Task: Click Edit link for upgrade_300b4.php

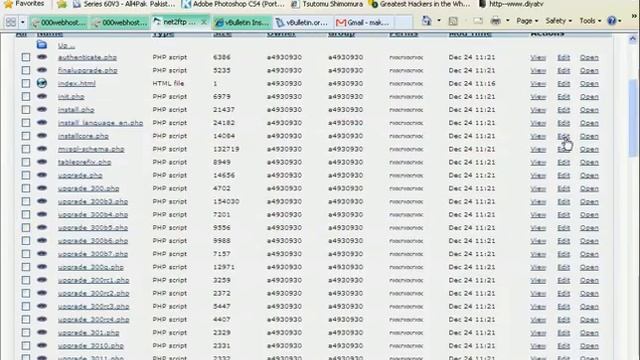Action: (563, 215)
